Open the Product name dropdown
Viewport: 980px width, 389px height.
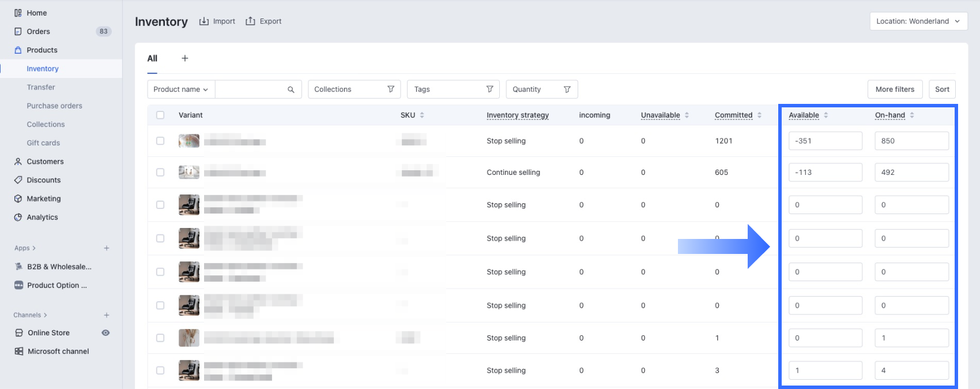tap(181, 89)
